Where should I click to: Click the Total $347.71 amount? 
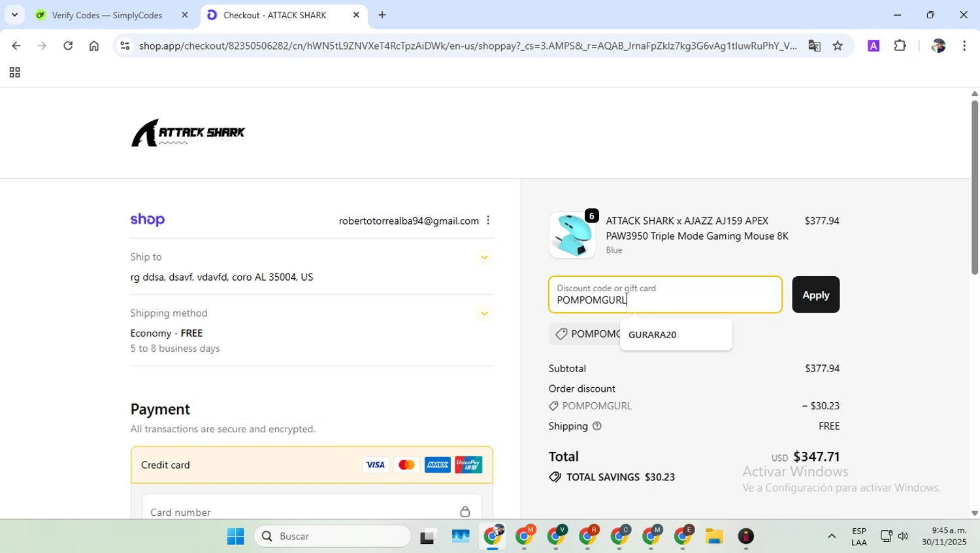[817, 456]
